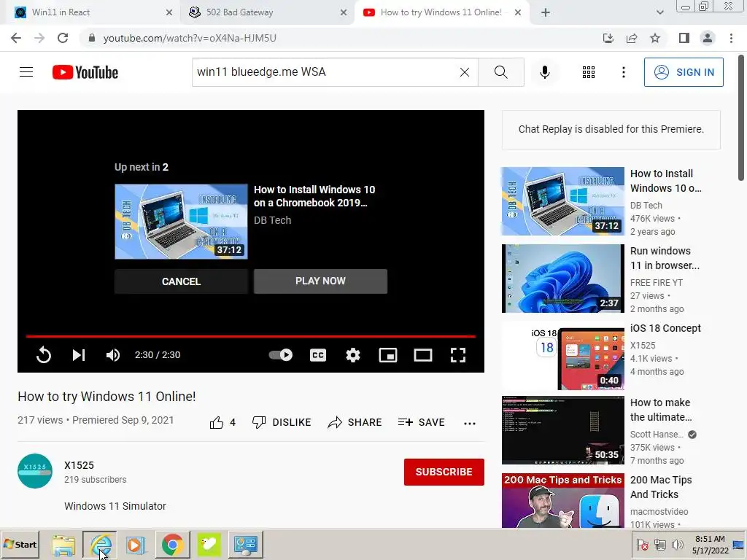
Task: Seek on the red progress bar
Action: pyautogui.click(x=251, y=336)
